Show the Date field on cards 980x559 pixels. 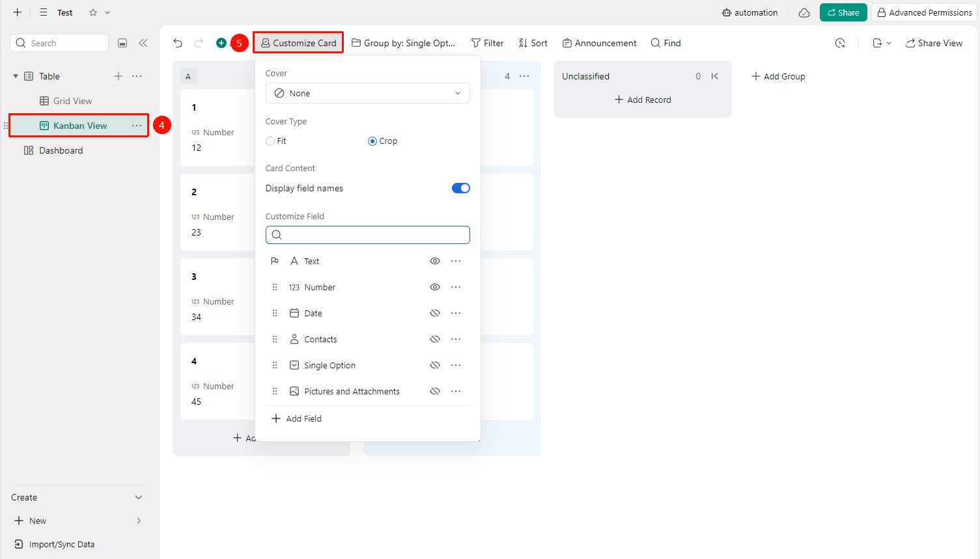[x=435, y=313]
